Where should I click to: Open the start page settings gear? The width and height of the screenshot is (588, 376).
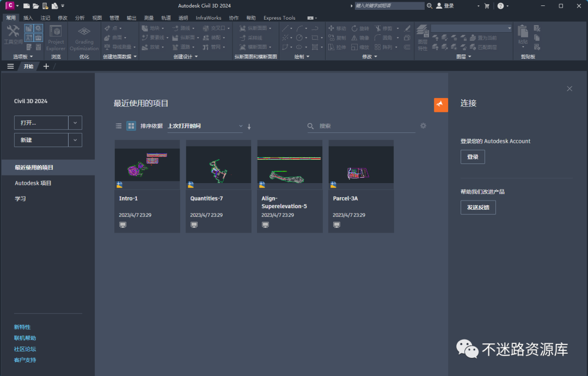(x=424, y=126)
